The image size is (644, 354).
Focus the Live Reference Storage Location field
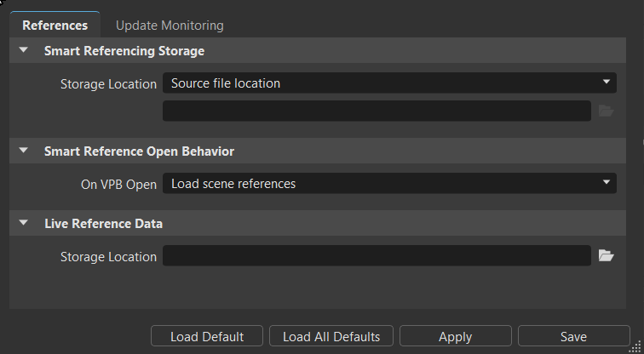377,255
